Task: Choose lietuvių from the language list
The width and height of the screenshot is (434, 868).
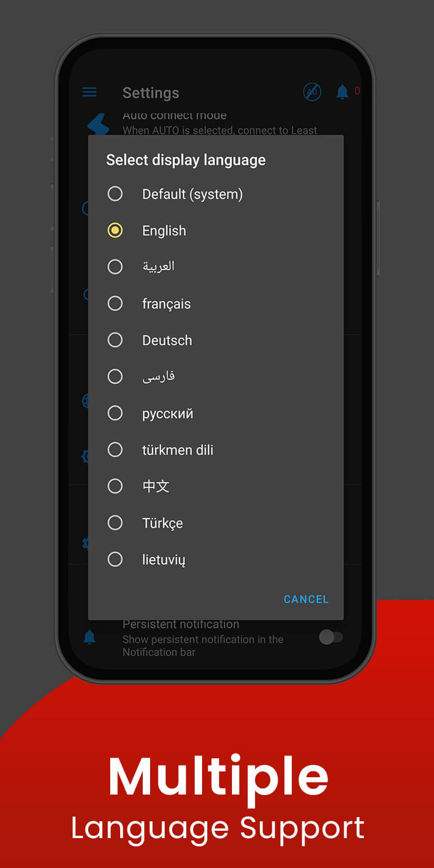Action: pos(115,559)
